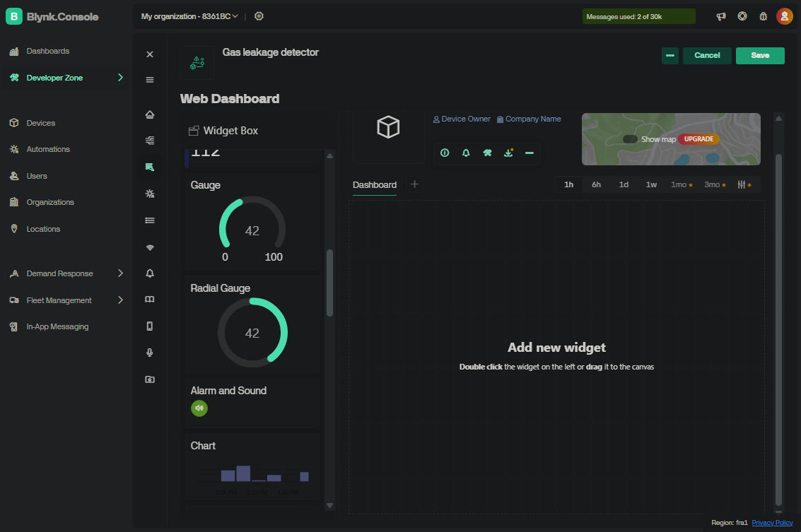This screenshot has height=532, width=801.
Task: Click the bug report icon
Action: coord(763,16)
